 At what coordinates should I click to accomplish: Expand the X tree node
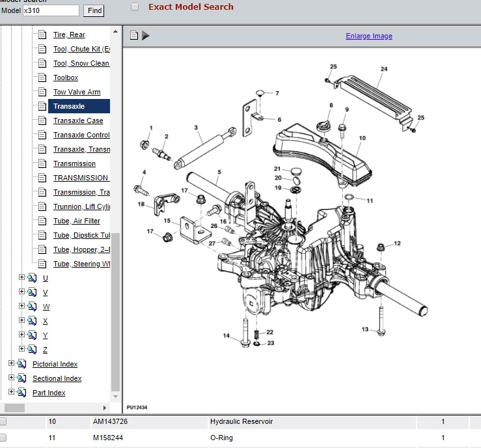click(21, 320)
